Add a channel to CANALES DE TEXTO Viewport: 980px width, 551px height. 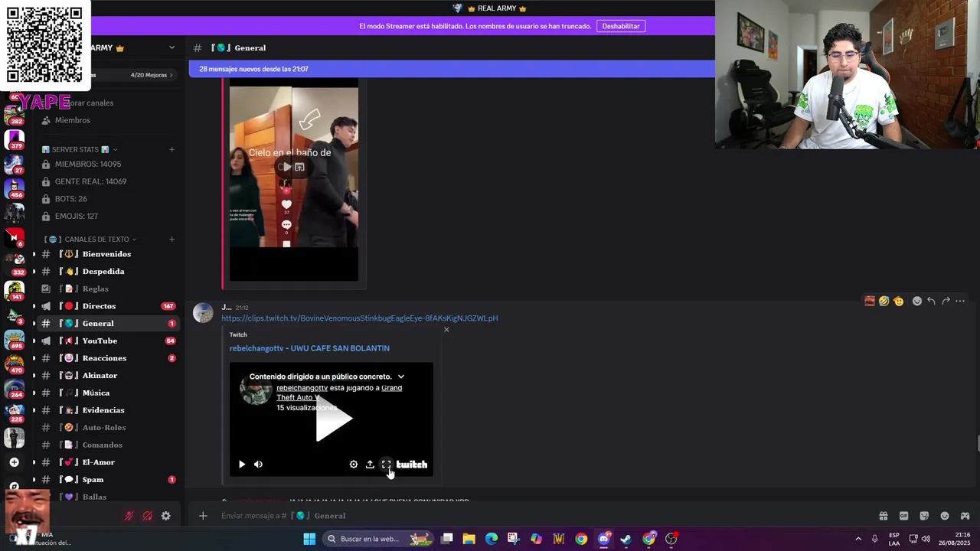171,240
